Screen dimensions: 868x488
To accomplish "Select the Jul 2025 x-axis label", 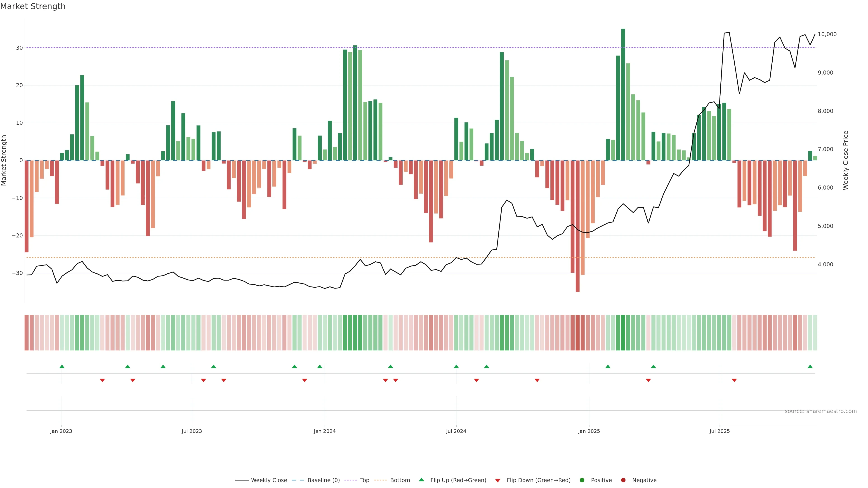I will [x=719, y=431].
